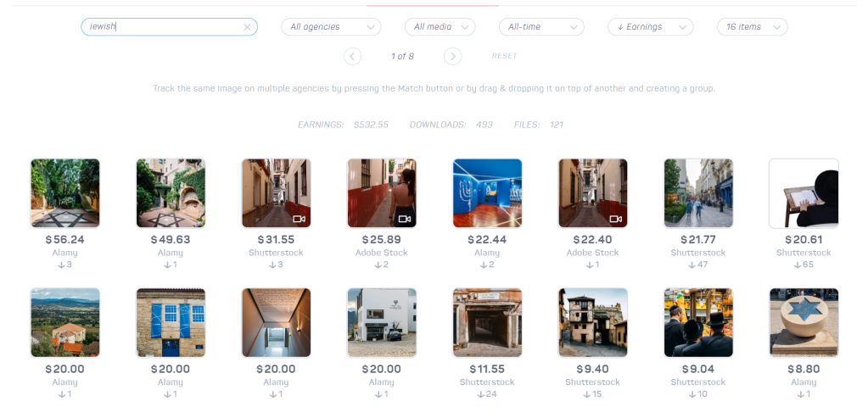868x418 pixels.
Task: Focus the search field containing jewish
Action: (x=169, y=26)
